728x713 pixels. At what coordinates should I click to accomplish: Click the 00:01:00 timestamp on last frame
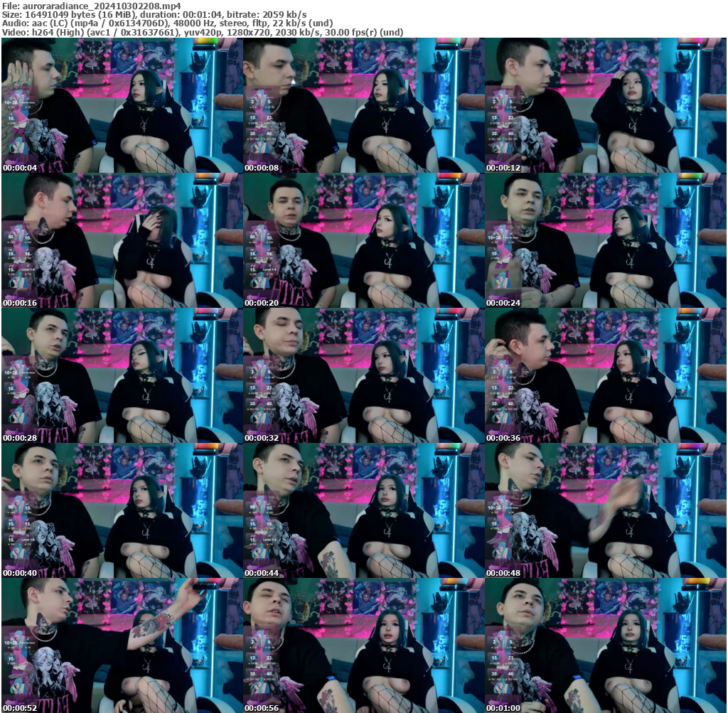(505, 708)
